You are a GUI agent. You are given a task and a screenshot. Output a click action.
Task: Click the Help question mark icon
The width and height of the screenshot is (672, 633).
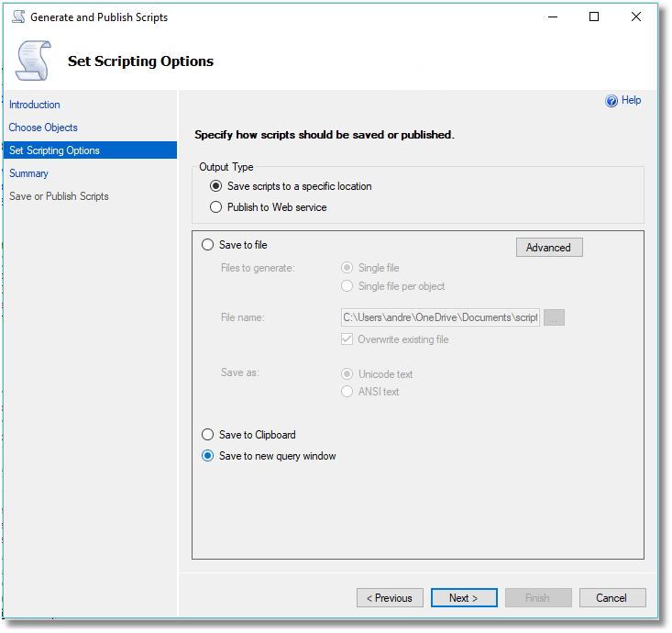click(x=611, y=101)
